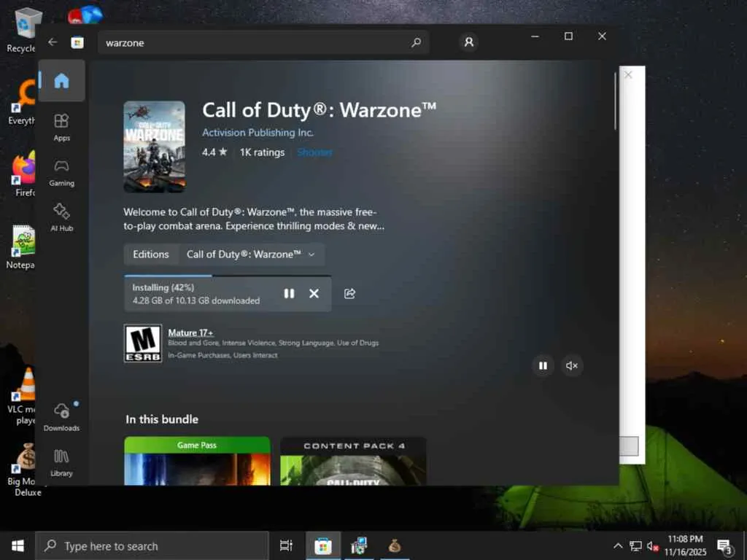Screen dimensions: 747x560
Task: Click the search magnifier icon
Action: [416, 42]
